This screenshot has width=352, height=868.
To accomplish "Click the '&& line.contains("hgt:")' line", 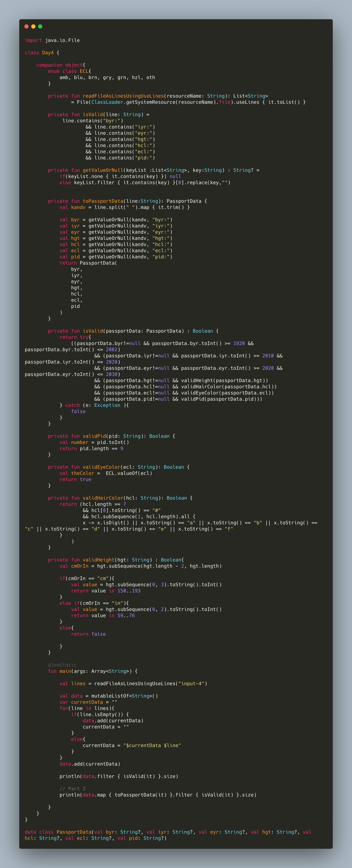I will tap(120, 139).
